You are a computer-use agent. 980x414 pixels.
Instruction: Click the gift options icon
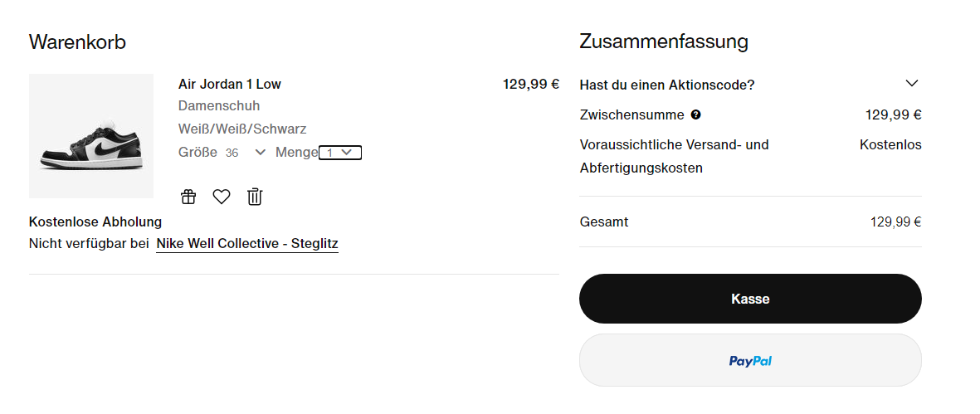[188, 197]
